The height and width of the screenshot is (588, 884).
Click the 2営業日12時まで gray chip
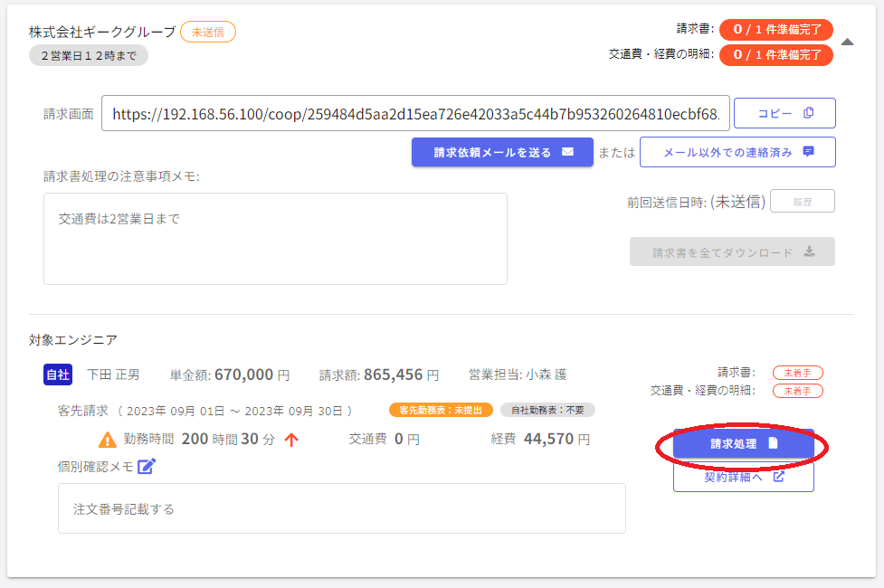tap(88, 55)
